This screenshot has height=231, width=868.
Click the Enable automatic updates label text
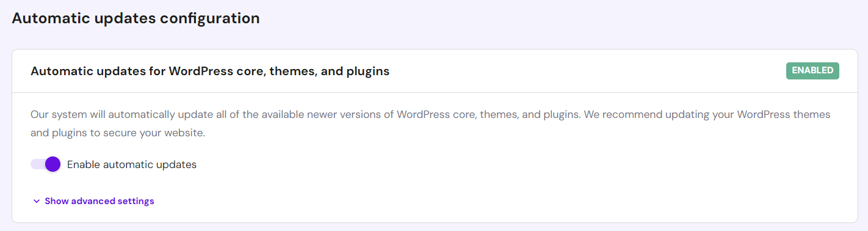[x=132, y=164]
